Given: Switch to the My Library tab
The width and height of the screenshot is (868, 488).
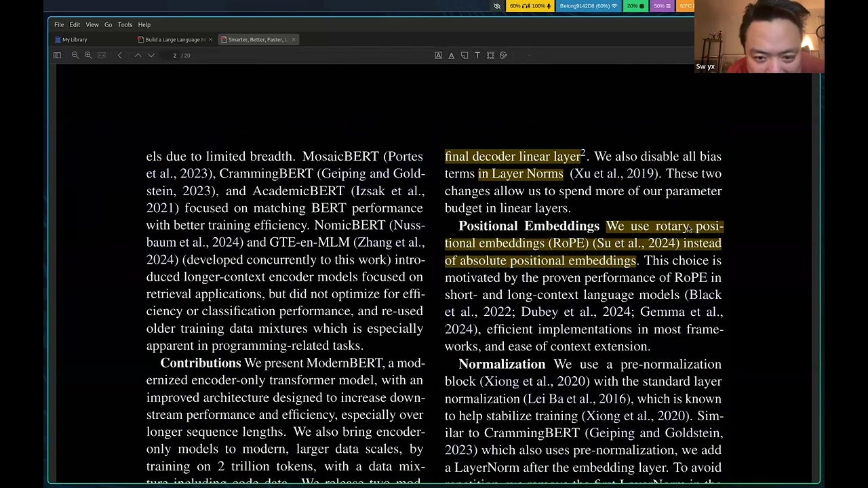Looking at the screenshot, I should pos(71,39).
